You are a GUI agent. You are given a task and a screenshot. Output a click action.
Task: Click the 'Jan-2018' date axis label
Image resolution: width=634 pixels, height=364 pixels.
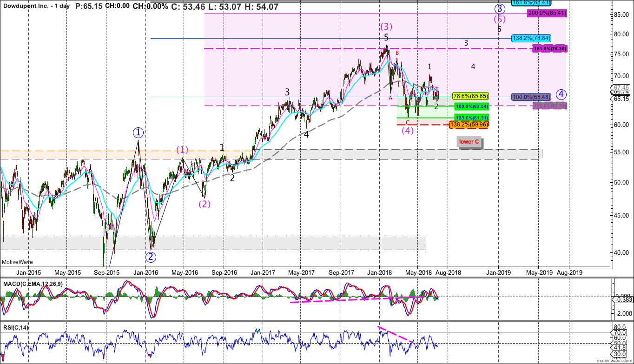379,272
